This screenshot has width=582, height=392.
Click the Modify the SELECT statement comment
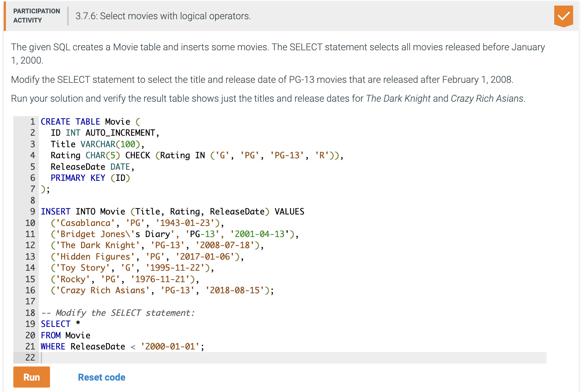tap(117, 313)
